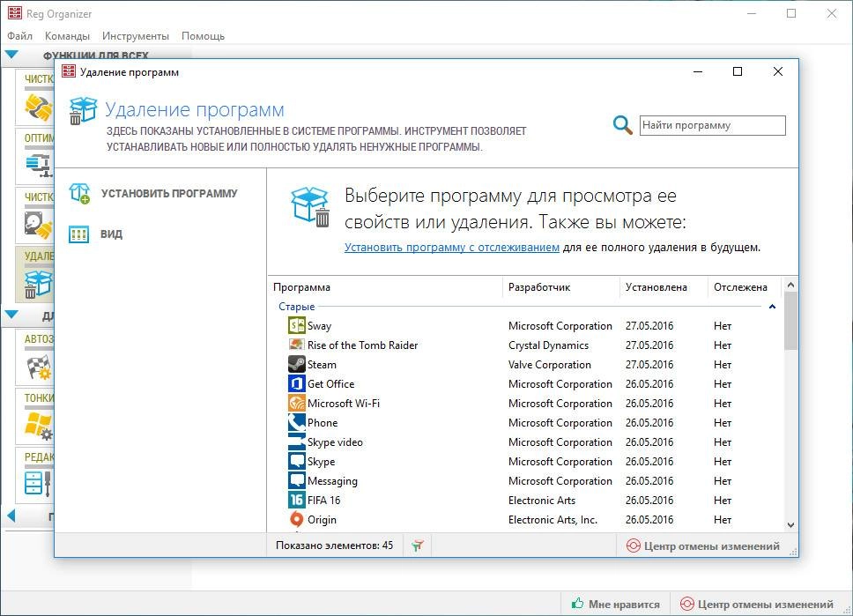Click the list scrollbar down arrow
Viewport: 853px width, 616px height.
pyautogui.click(x=791, y=525)
